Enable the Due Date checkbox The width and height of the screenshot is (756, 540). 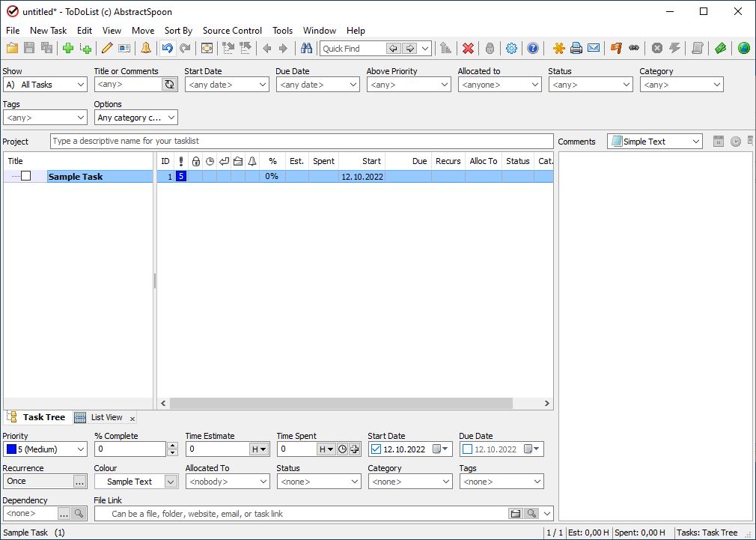pyautogui.click(x=467, y=449)
